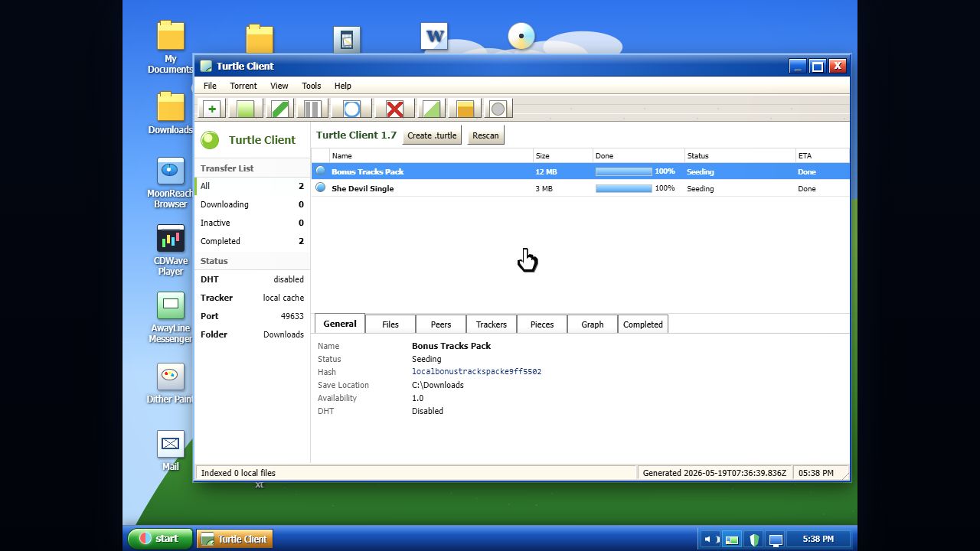Viewport: 980px width, 551px height.
Task: Click the green shield security tray icon
Action: click(754, 540)
